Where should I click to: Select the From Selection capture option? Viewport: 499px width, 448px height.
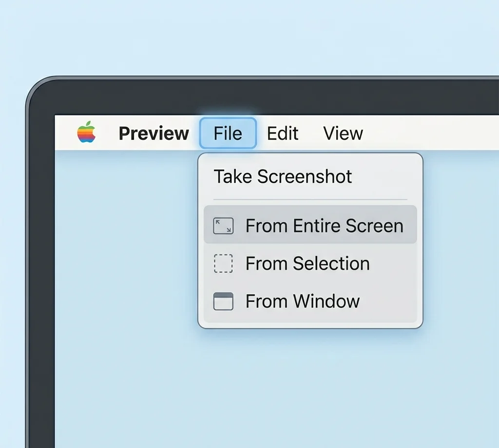[307, 263]
